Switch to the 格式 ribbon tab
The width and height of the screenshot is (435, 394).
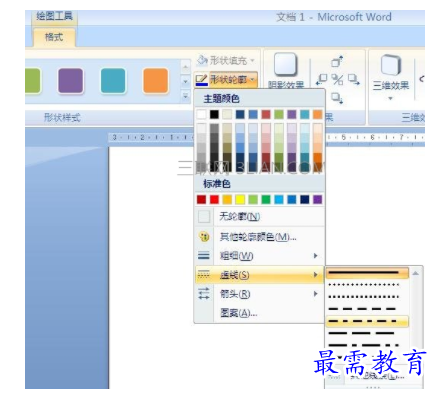54,37
